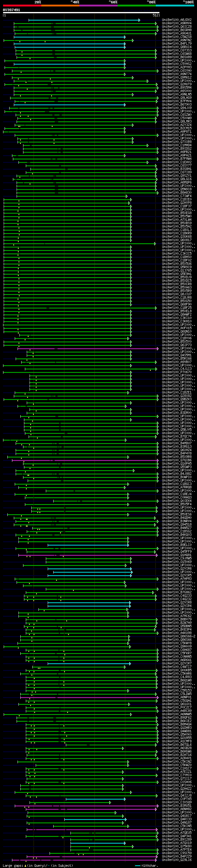
Task: Open hit UniRef100_A8JDV2
Action: tap(177, 20)
